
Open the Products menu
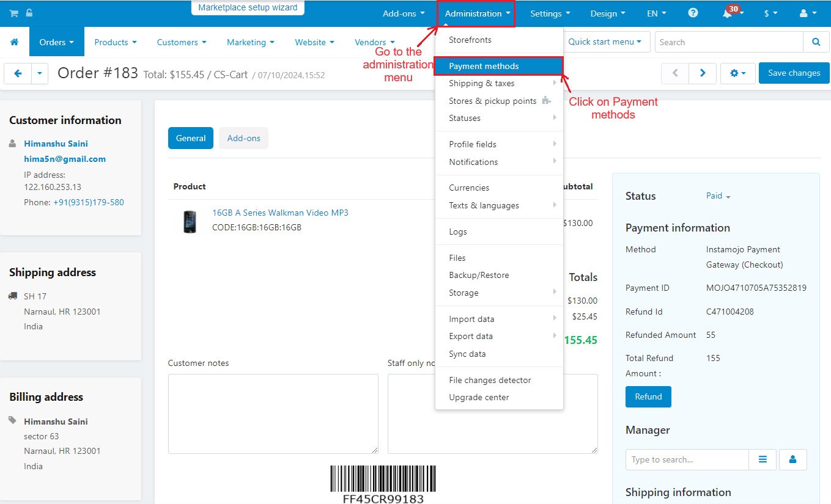point(116,42)
